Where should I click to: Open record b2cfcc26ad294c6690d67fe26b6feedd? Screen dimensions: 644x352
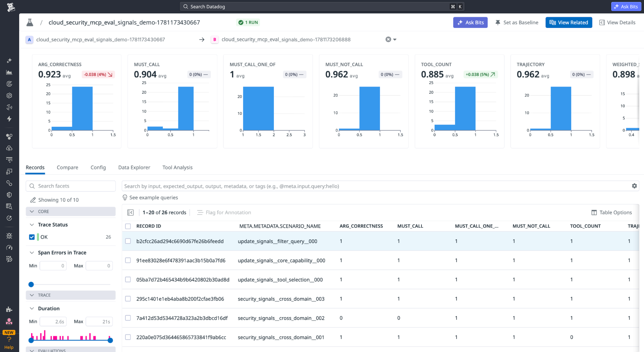coord(180,241)
